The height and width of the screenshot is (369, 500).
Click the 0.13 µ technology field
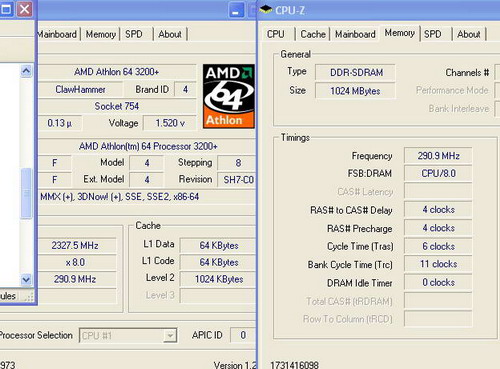click(59, 123)
